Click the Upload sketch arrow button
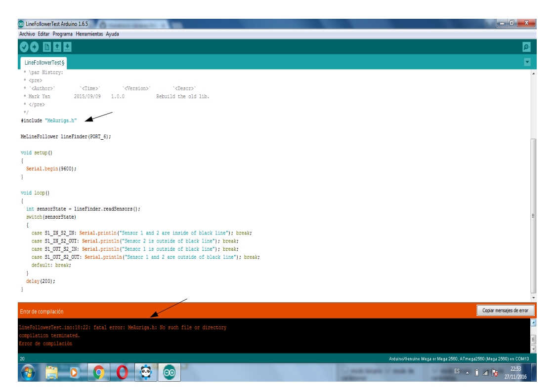 [x=34, y=47]
